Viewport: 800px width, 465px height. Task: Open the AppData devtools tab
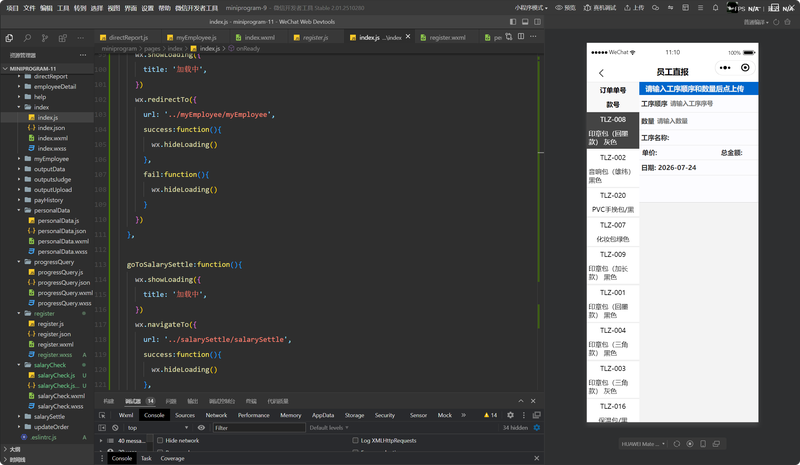pyautogui.click(x=323, y=415)
